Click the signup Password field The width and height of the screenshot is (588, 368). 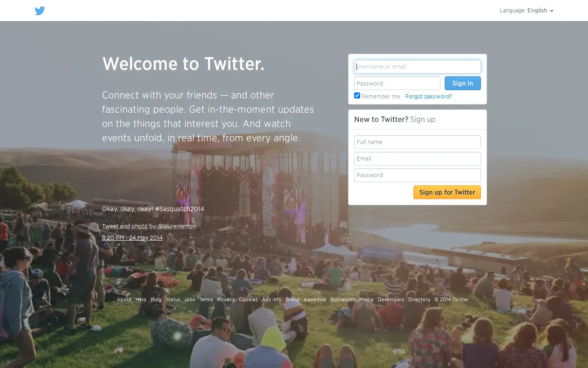(x=418, y=175)
